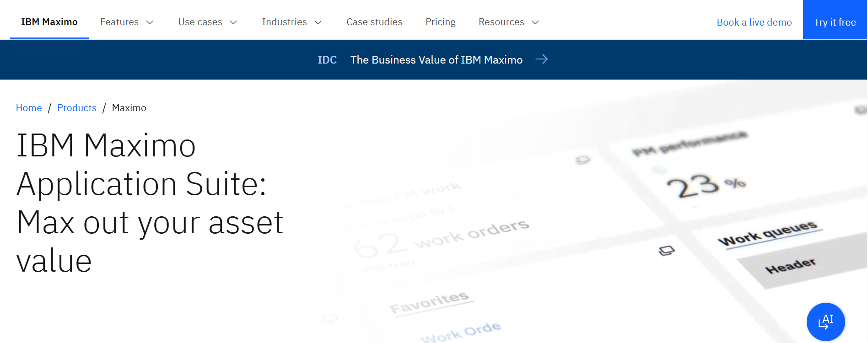The width and height of the screenshot is (868, 343).
Task: Expand the Features dropdown chevron
Action: (x=150, y=22)
